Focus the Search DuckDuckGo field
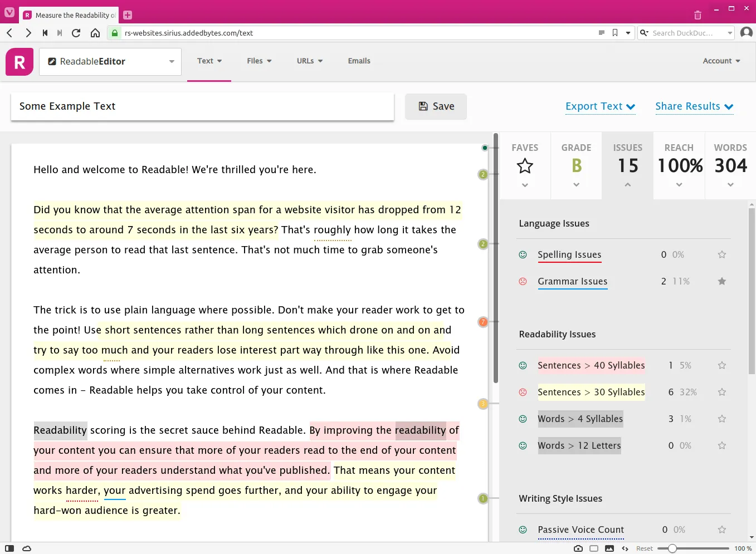The width and height of the screenshot is (756, 554). point(687,33)
